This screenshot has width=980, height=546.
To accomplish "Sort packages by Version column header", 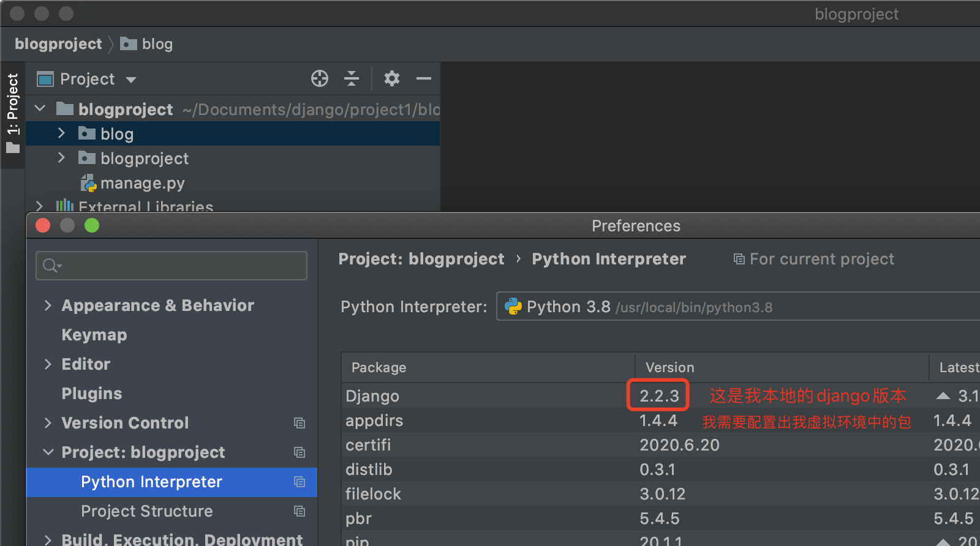I will click(669, 367).
